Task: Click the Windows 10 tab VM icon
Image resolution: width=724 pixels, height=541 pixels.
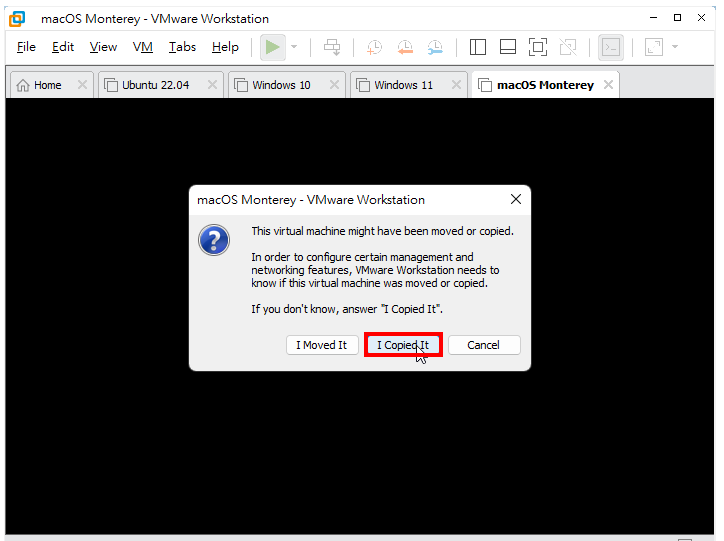Action: pyautogui.click(x=241, y=85)
